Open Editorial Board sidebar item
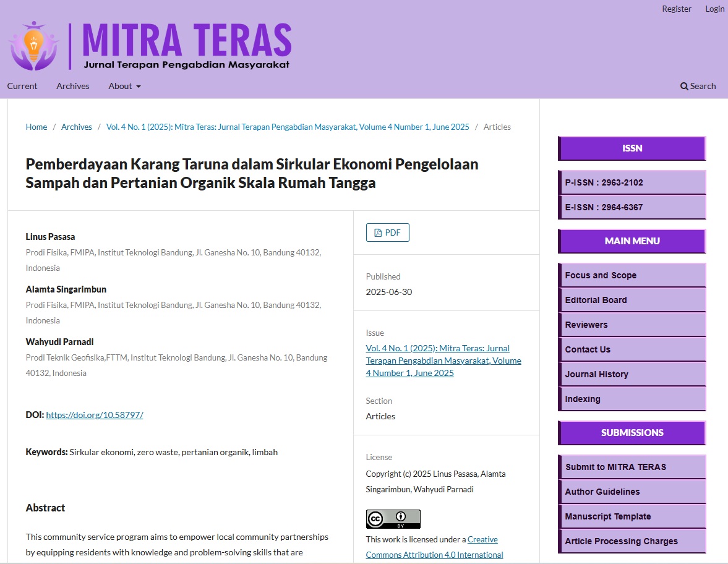Image resolution: width=728 pixels, height=564 pixels. pyautogui.click(x=632, y=300)
